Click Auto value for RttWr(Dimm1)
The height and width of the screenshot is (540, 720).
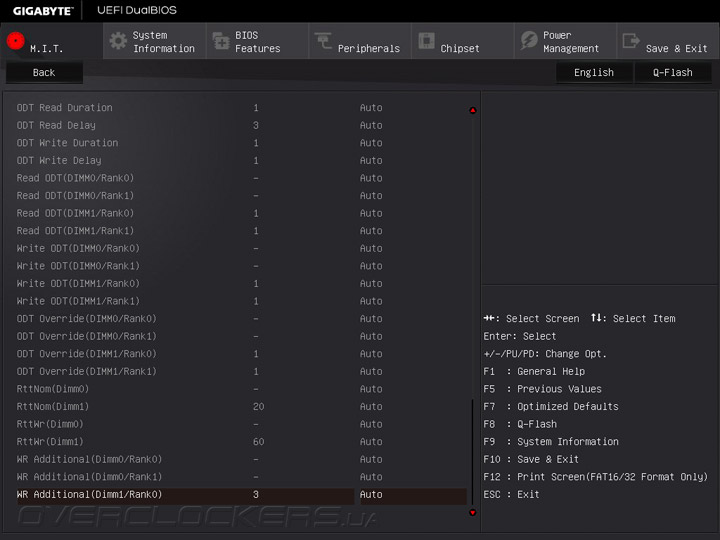(x=371, y=442)
